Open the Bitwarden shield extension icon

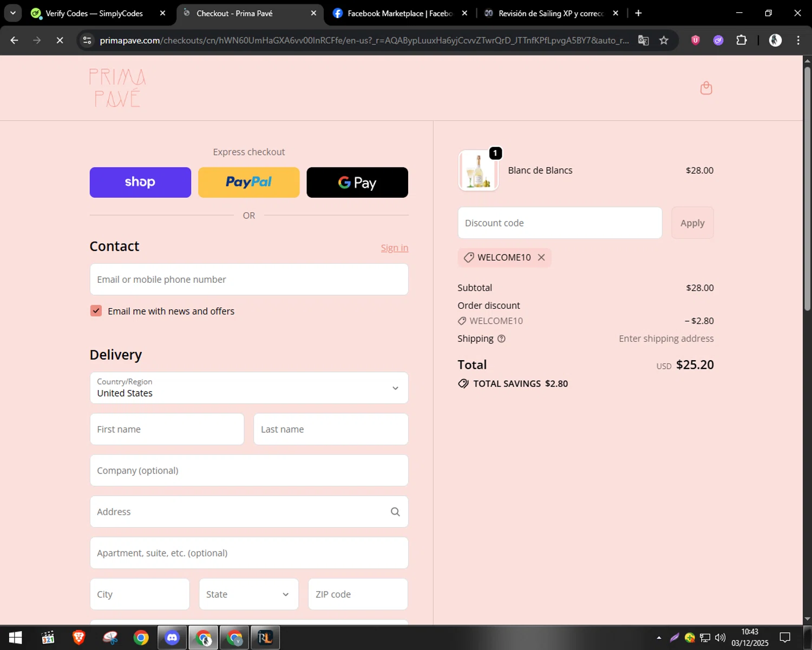coord(696,40)
